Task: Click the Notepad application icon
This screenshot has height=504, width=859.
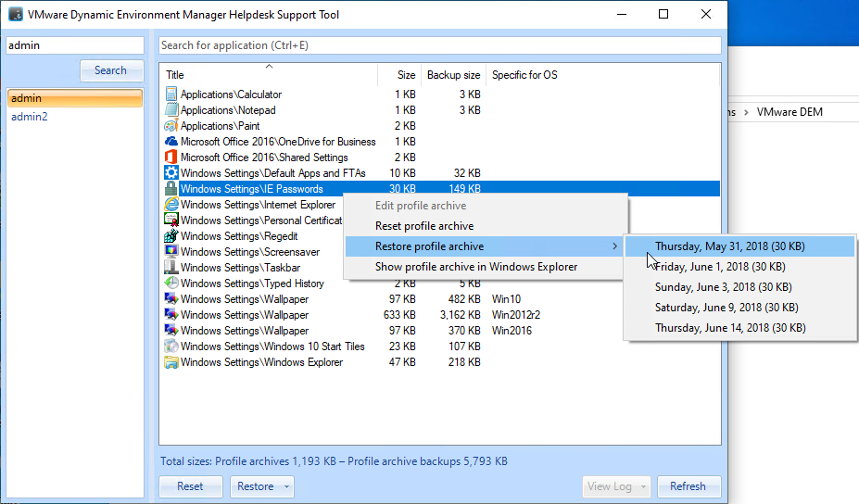Action: point(171,110)
